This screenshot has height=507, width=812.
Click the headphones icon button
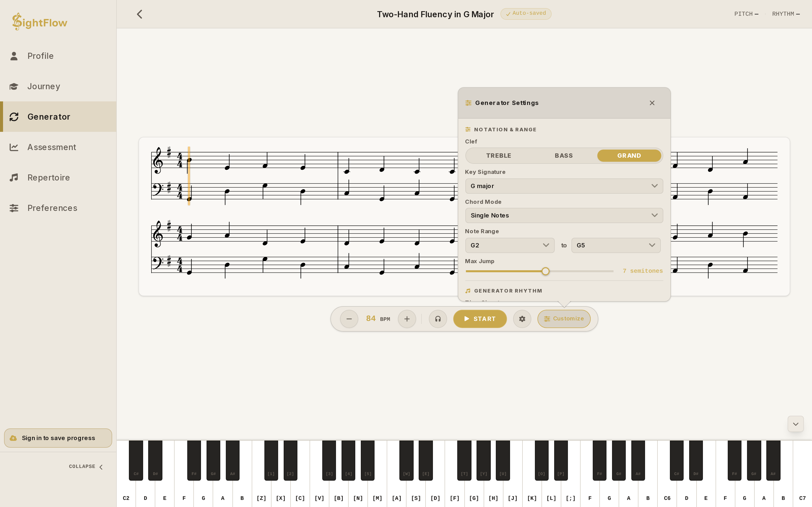pyautogui.click(x=438, y=319)
